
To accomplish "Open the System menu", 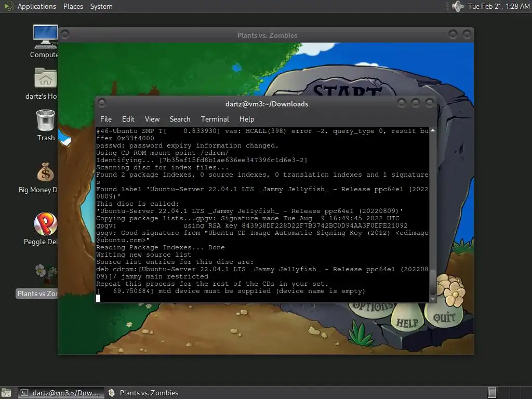I will coord(101,6).
